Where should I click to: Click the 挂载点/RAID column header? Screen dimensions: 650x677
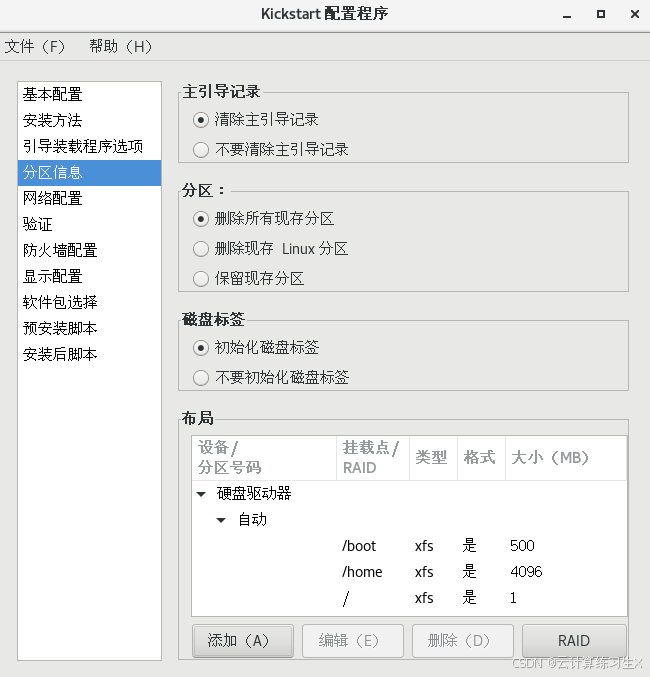[373, 458]
